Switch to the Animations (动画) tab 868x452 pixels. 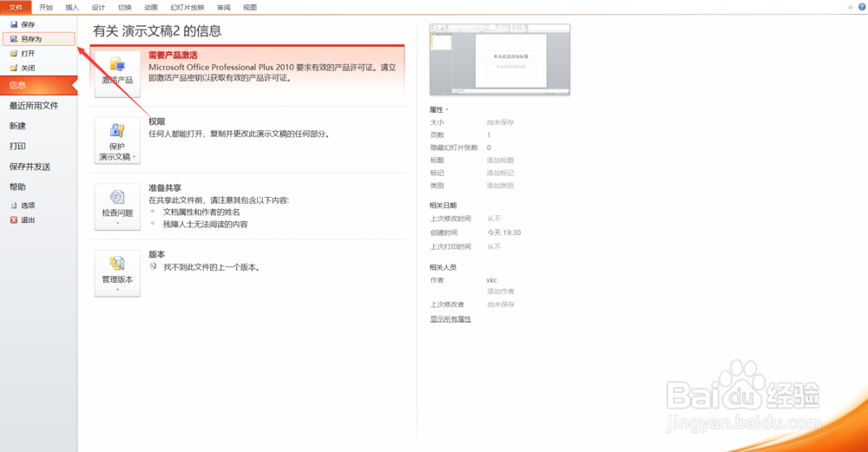point(150,7)
